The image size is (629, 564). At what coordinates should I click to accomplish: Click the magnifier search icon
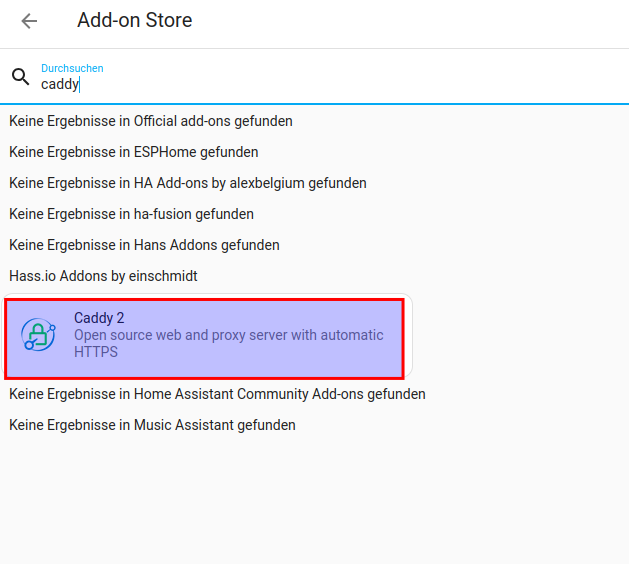[x=20, y=77]
